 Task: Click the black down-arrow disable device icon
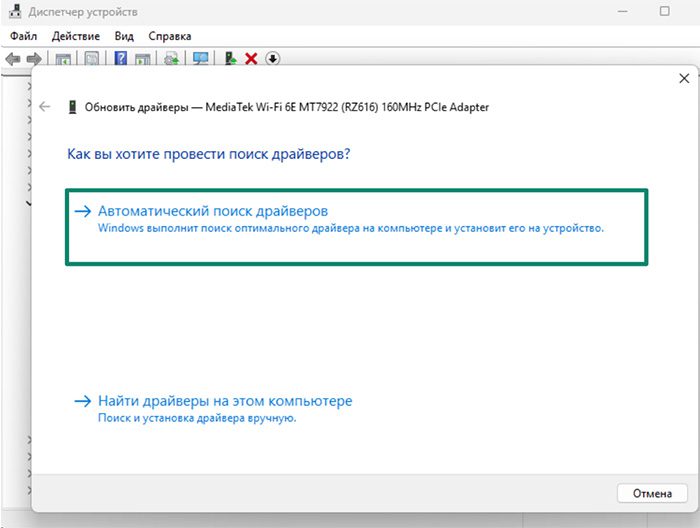[272, 58]
